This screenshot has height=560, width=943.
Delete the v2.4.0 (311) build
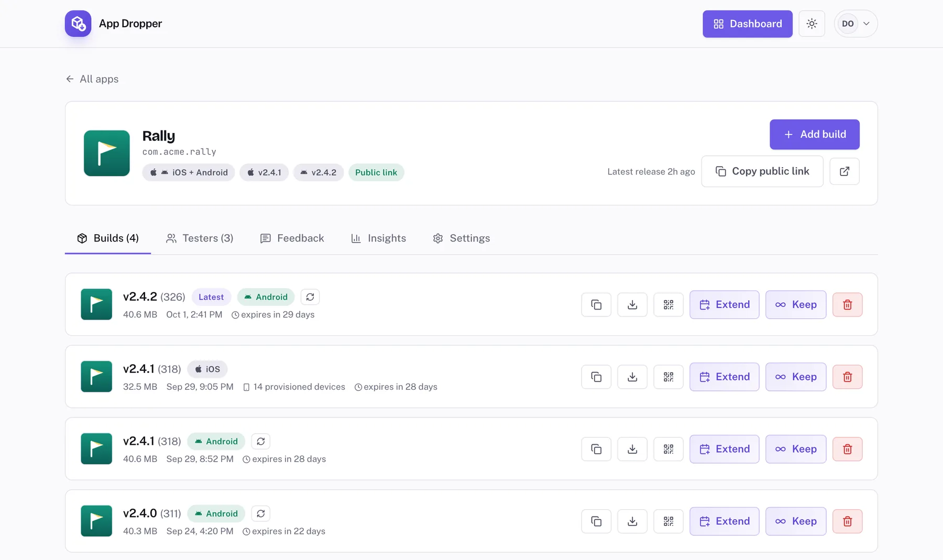[x=847, y=521]
